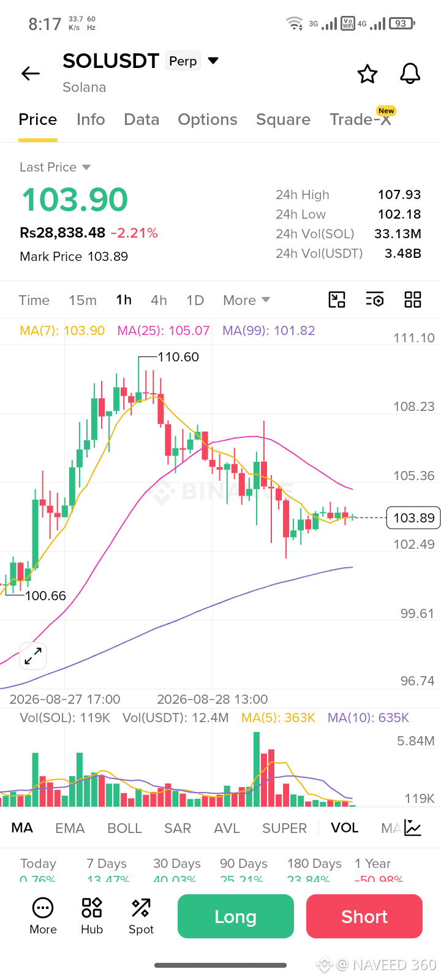This screenshot has height=980, width=441.
Task: Tap the MA(7): 103.90 legend
Action: point(62,331)
